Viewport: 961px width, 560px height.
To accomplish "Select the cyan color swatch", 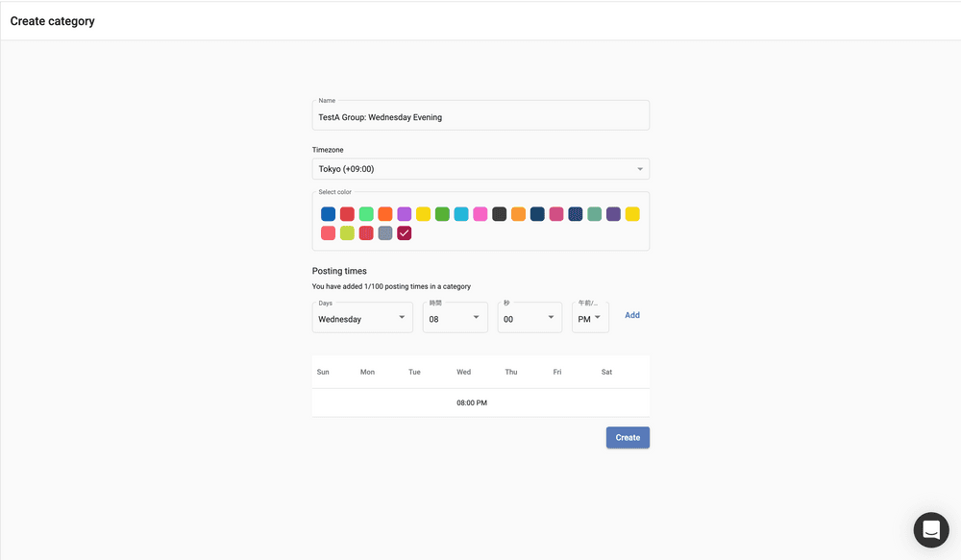I will point(461,214).
